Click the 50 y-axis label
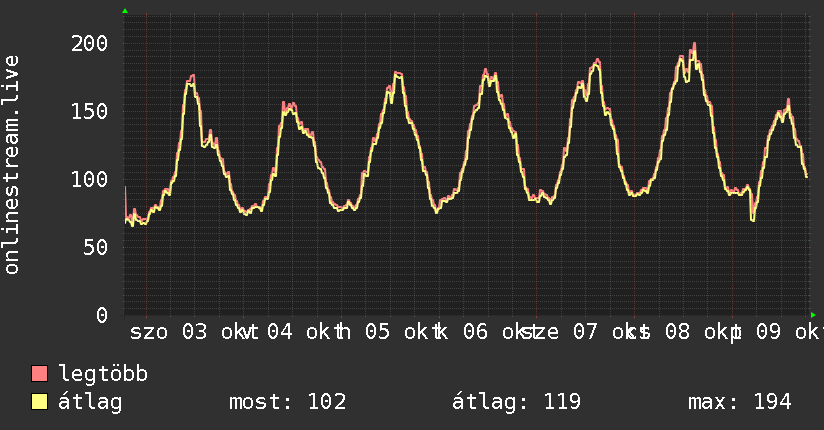 [x=95, y=248]
